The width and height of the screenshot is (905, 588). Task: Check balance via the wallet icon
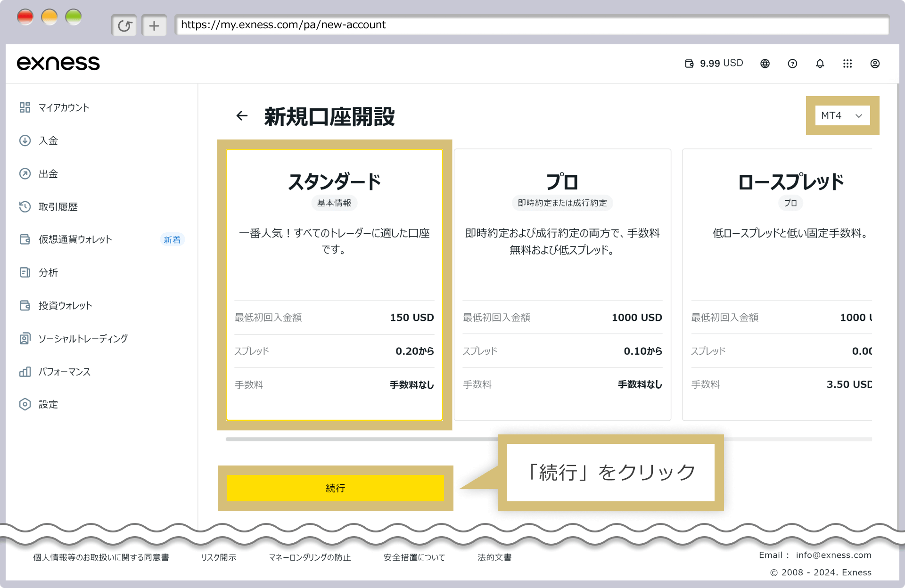coord(690,63)
